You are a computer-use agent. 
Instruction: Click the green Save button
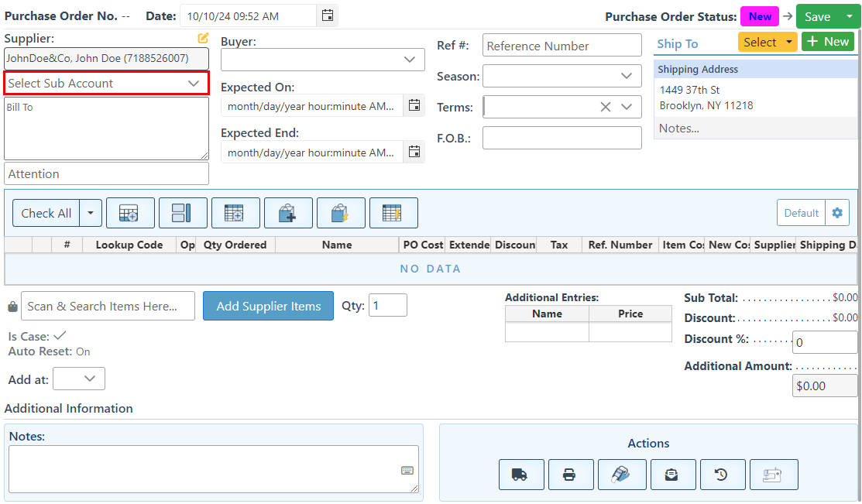tap(816, 16)
